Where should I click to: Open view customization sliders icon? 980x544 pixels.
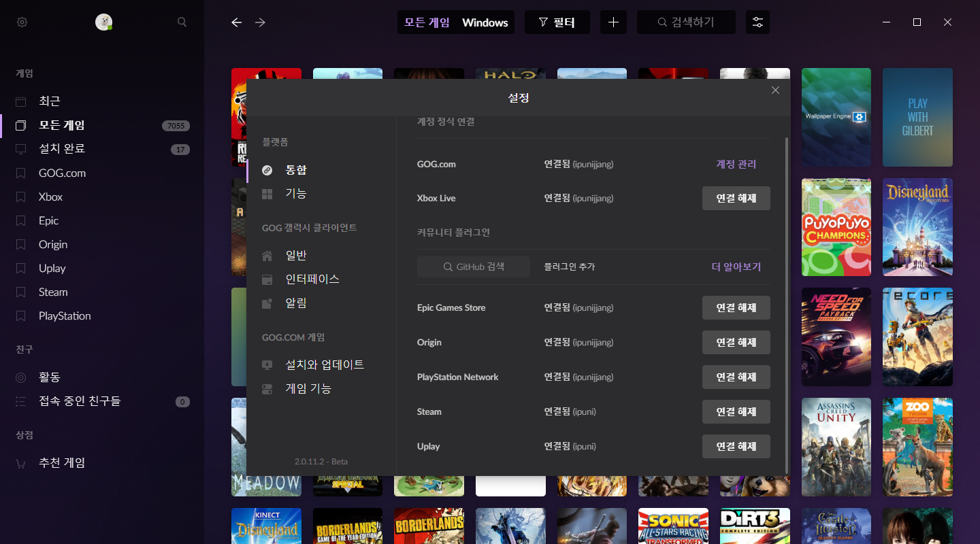point(757,22)
